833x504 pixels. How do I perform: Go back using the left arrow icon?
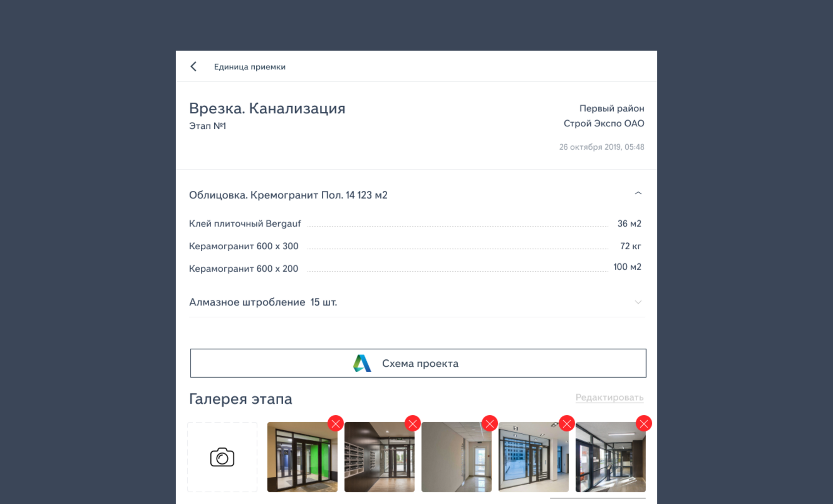pyautogui.click(x=193, y=66)
